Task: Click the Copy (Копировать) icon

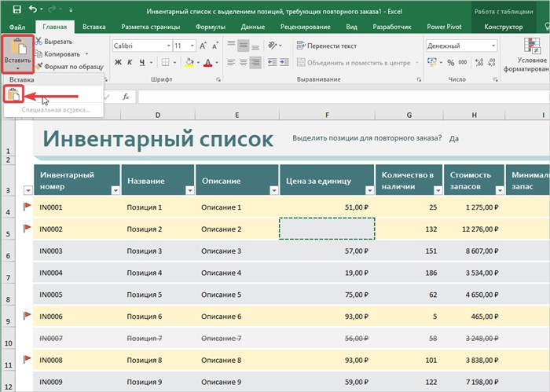Action: 38,54
